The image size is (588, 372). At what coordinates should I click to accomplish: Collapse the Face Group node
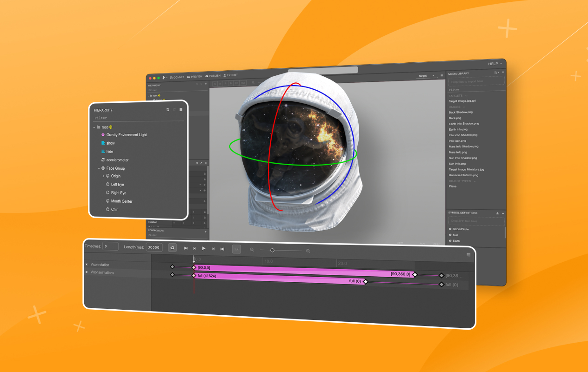tap(99, 168)
